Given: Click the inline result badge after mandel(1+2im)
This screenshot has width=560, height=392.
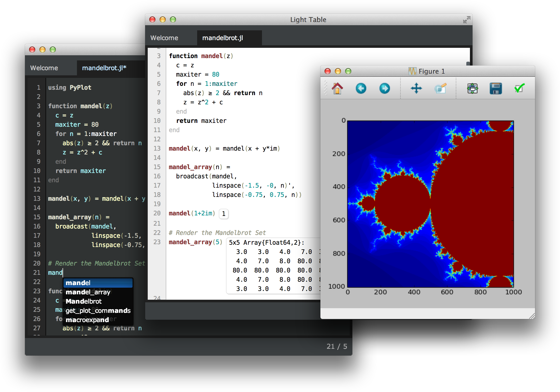Looking at the screenshot, I should (224, 214).
